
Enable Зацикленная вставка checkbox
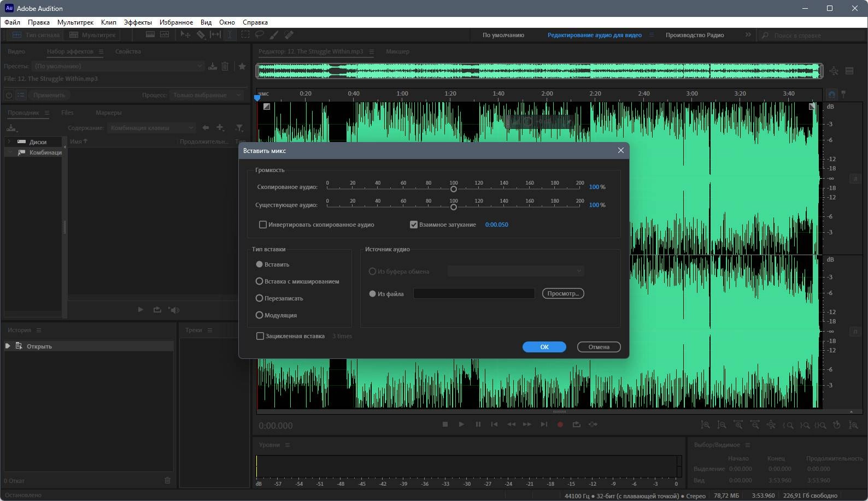tap(260, 336)
